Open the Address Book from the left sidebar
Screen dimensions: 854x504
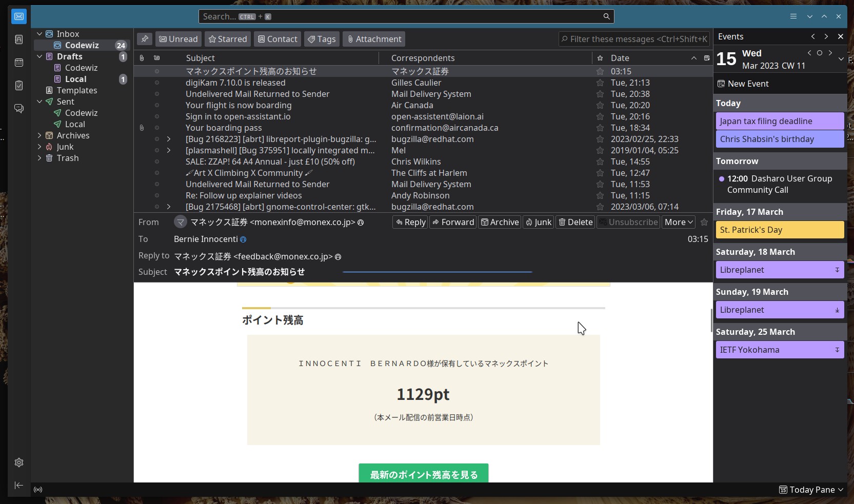point(19,39)
